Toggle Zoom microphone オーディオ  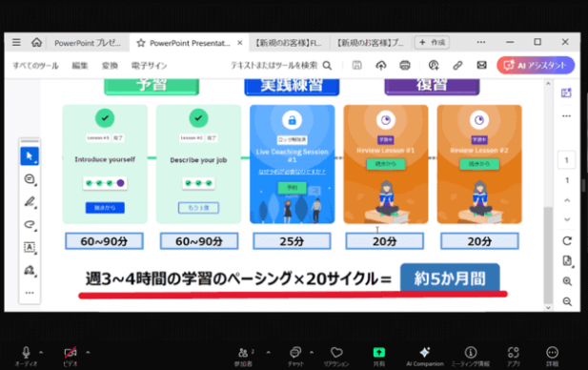point(26,356)
